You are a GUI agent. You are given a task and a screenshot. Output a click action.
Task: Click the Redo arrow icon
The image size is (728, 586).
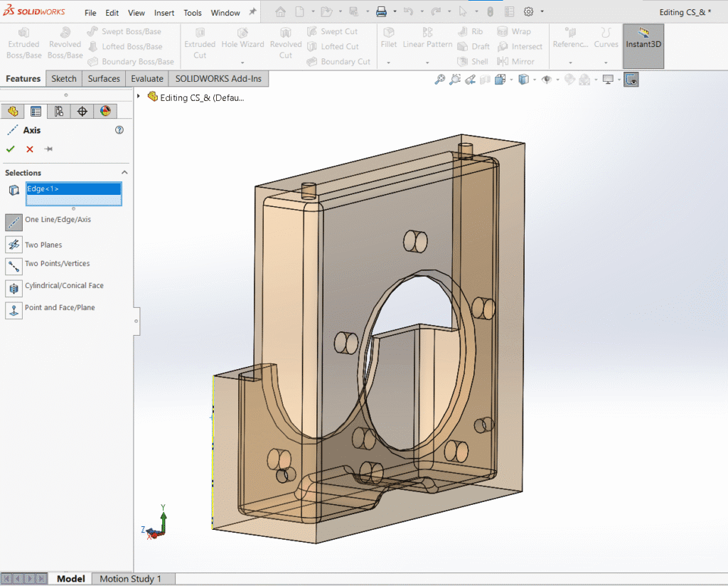(436, 12)
